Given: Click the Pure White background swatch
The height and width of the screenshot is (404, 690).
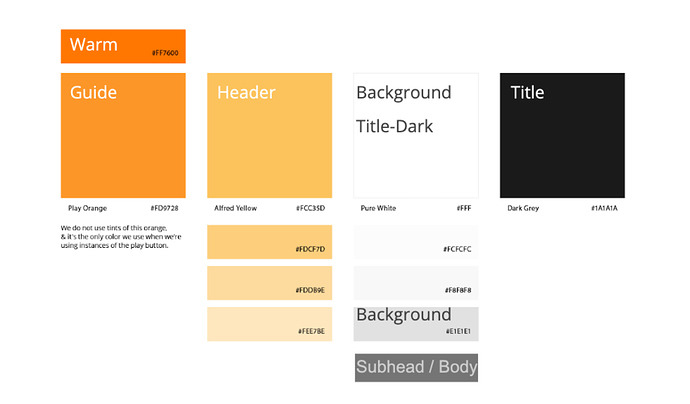Looking at the screenshot, I should [x=416, y=136].
